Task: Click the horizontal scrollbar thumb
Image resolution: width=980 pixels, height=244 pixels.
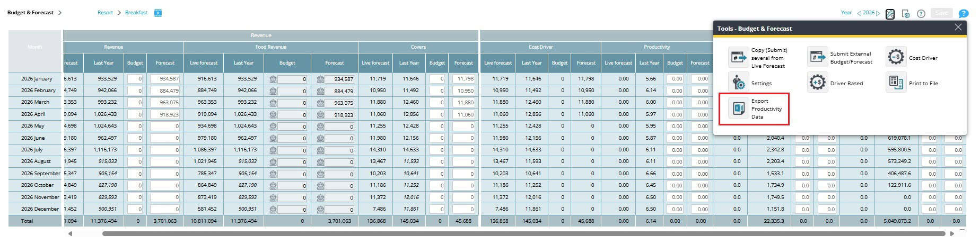Action: (x=523, y=233)
